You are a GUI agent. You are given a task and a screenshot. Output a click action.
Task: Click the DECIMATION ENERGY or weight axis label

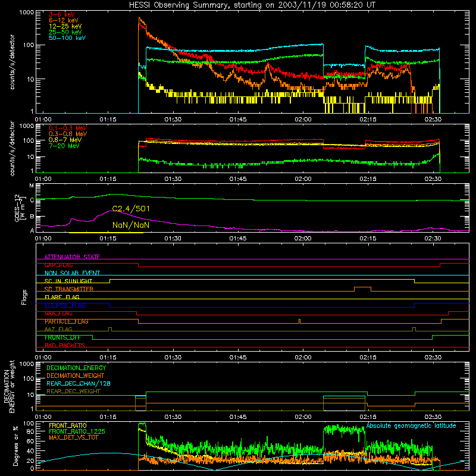pos(9,386)
